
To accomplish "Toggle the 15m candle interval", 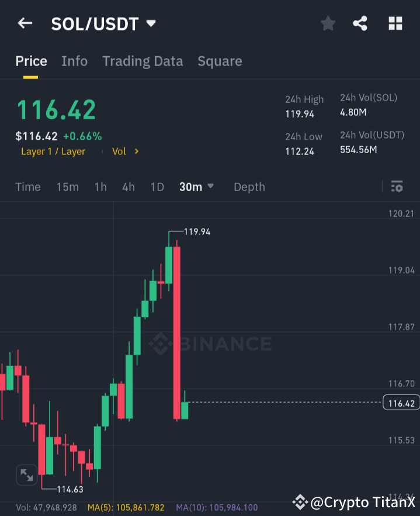I will (67, 186).
